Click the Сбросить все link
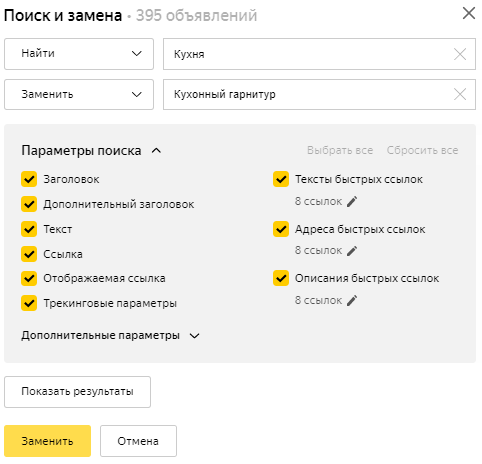The height and width of the screenshot is (464, 482). pyautogui.click(x=422, y=150)
